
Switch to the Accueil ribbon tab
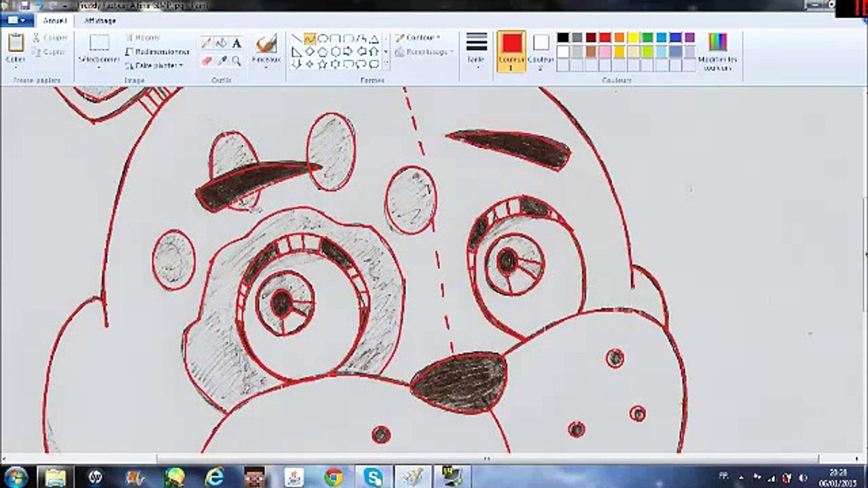coord(55,21)
